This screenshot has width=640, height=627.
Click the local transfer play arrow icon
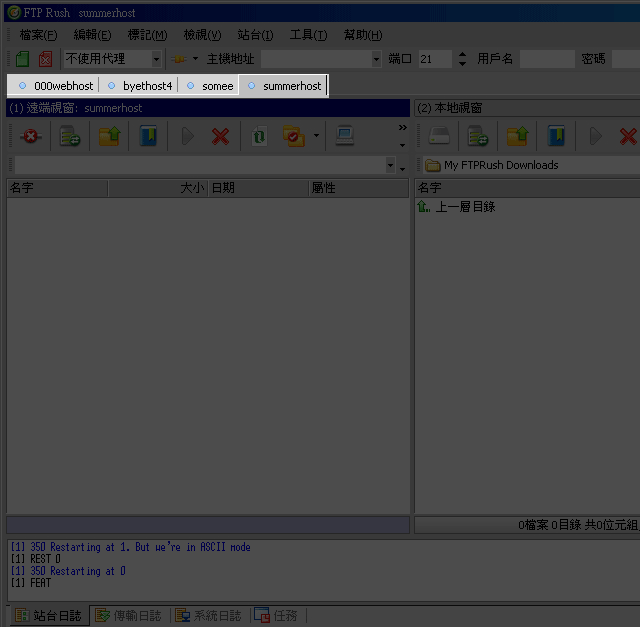tap(596, 136)
